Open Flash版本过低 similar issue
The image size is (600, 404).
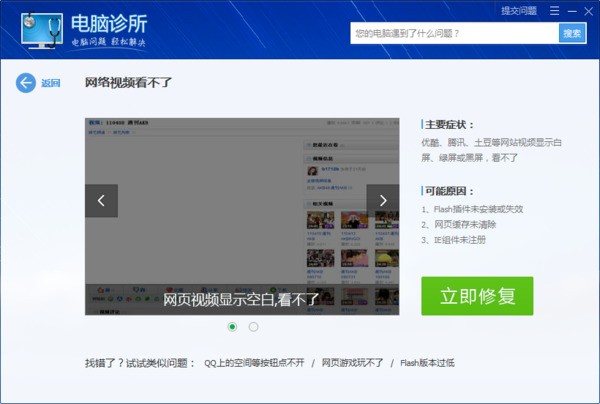click(427, 363)
